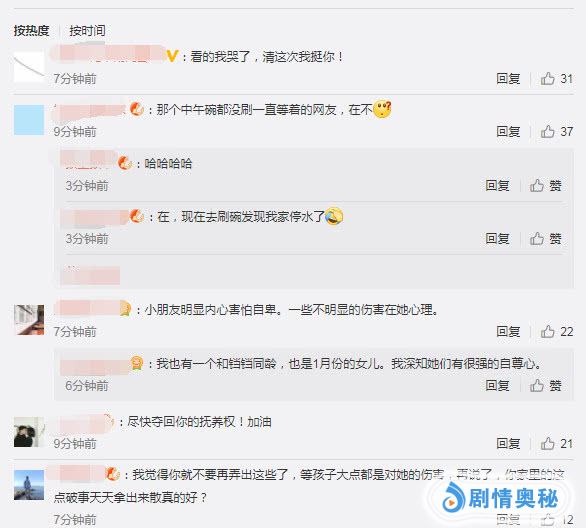Image resolution: width=586 pixels, height=528 pixels.
Task: Open light blue avatar of second commenter
Action: point(29,120)
